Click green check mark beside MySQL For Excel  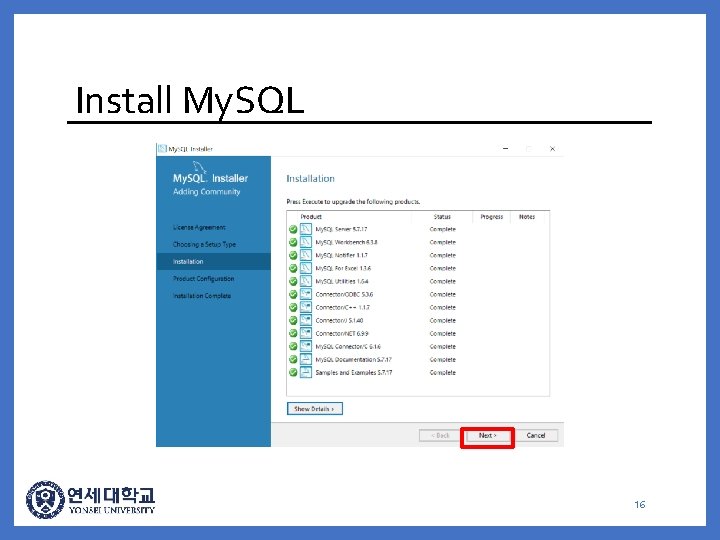coord(293,269)
